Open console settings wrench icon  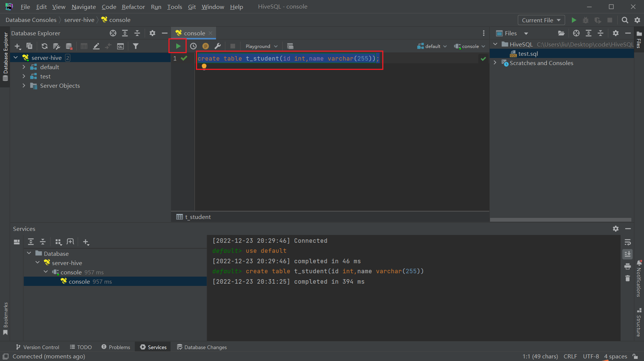pyautogui.click(x=218, y=46)
